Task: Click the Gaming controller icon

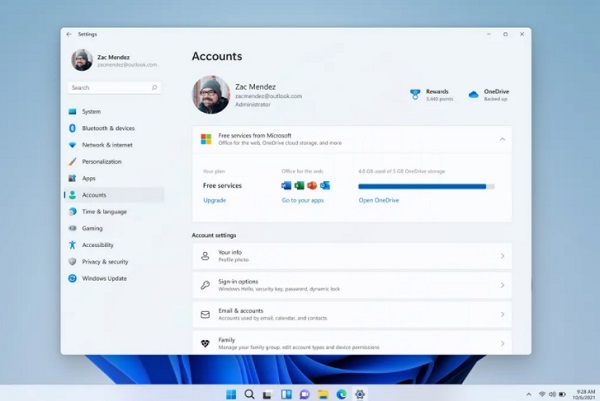Action: point(72,228)
